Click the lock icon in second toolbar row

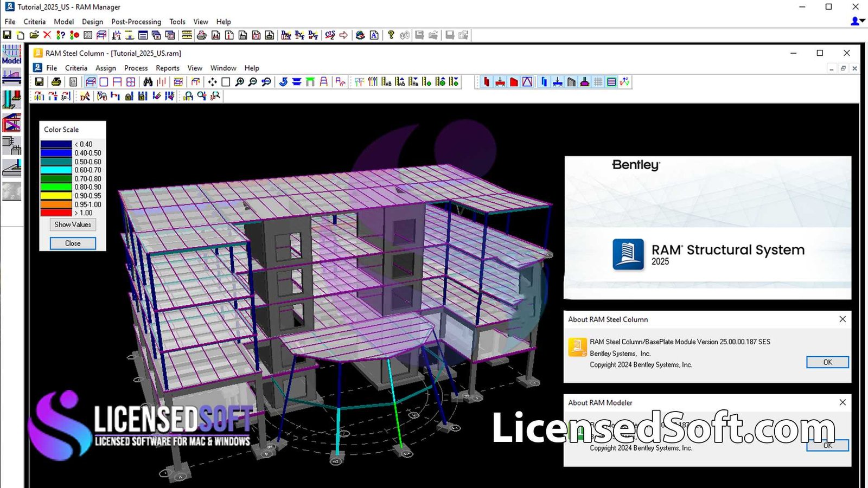[129, 96]
